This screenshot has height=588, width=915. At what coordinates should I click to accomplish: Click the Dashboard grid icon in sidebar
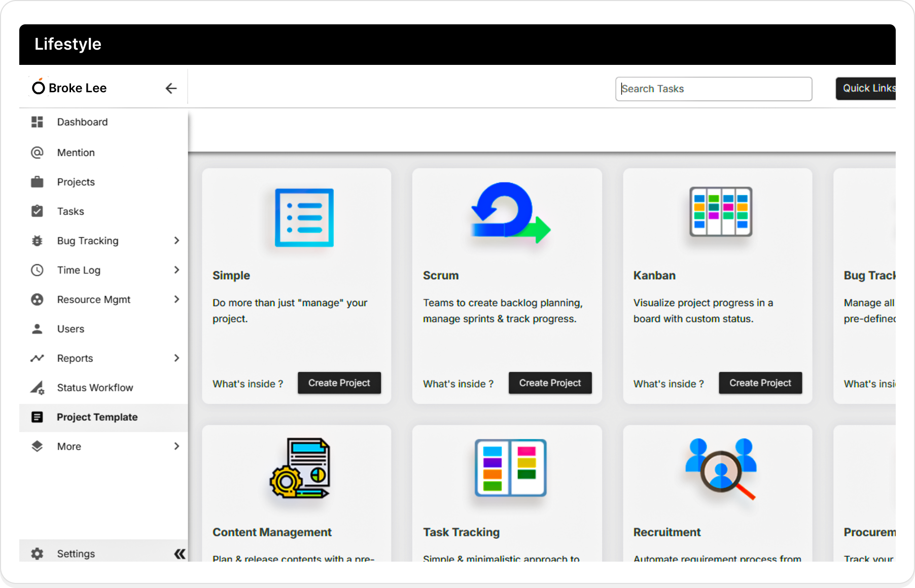pos(37,122)
